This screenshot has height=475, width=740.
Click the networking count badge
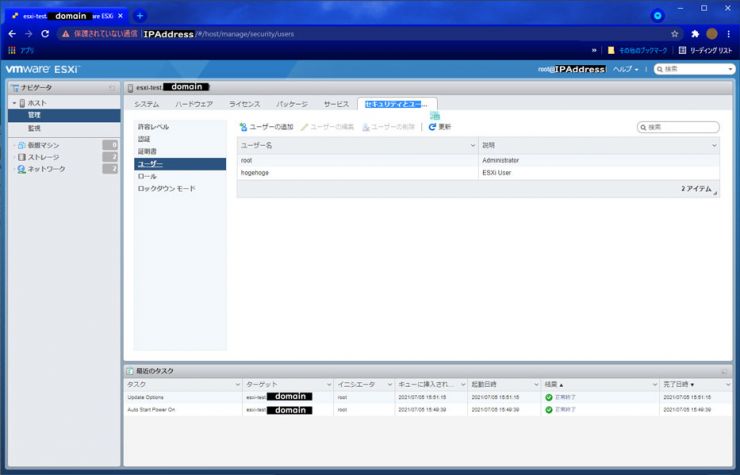pos(110,169)
